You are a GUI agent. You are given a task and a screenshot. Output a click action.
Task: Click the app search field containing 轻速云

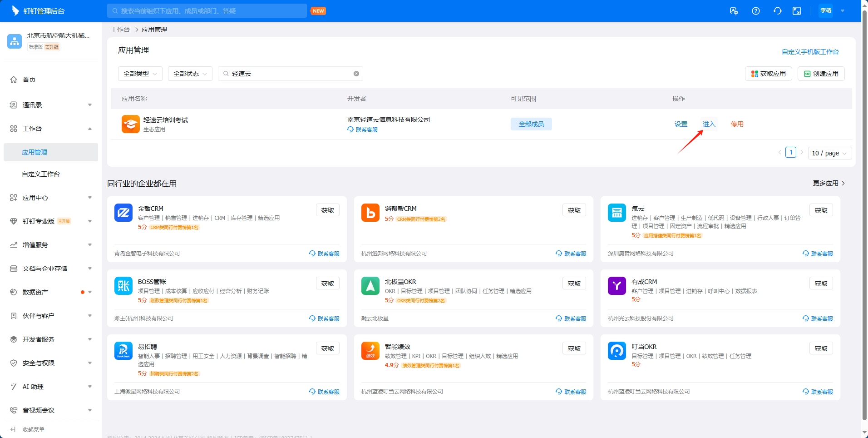point(291,74)
